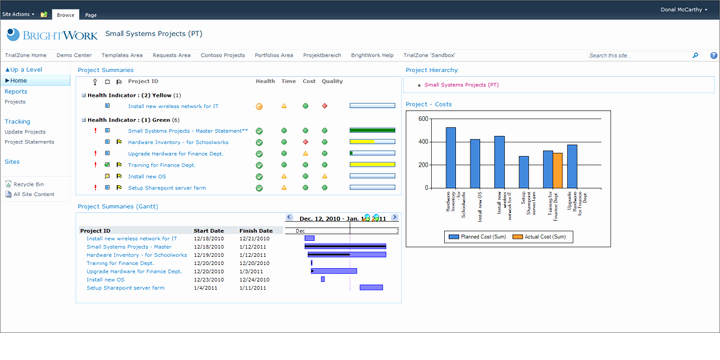
Task: Open Update Projects under Tracking
Action: tap(25, 132)
